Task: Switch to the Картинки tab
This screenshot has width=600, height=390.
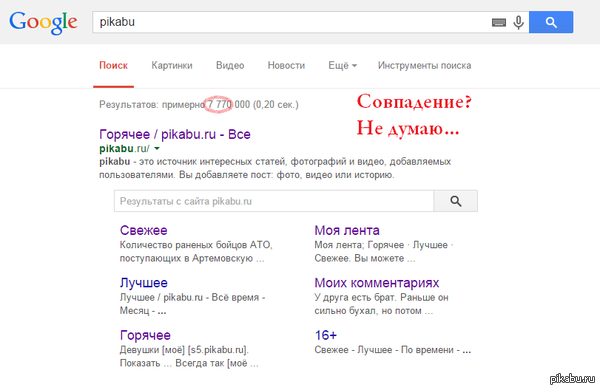Action: pyautogui.click(x=172, y=65)
